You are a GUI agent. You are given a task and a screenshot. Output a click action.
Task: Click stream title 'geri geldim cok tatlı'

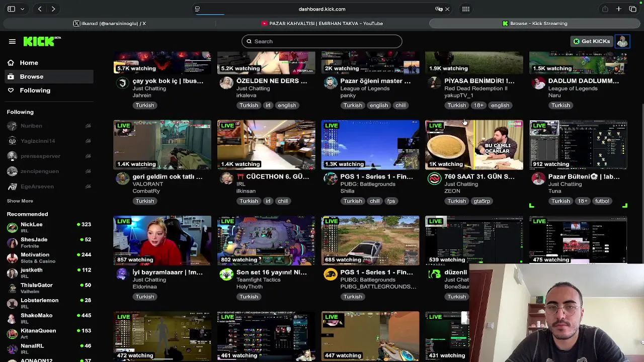pyautogui.click(x=168, y=176)
